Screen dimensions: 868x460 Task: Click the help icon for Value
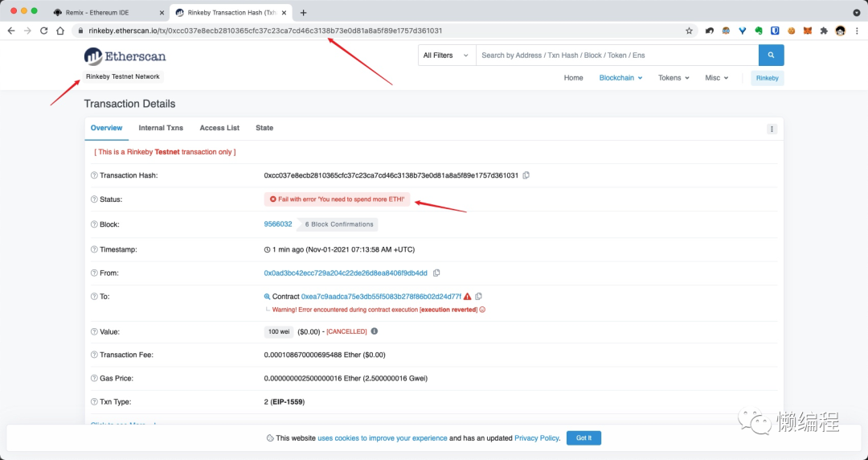coord(94,331)
